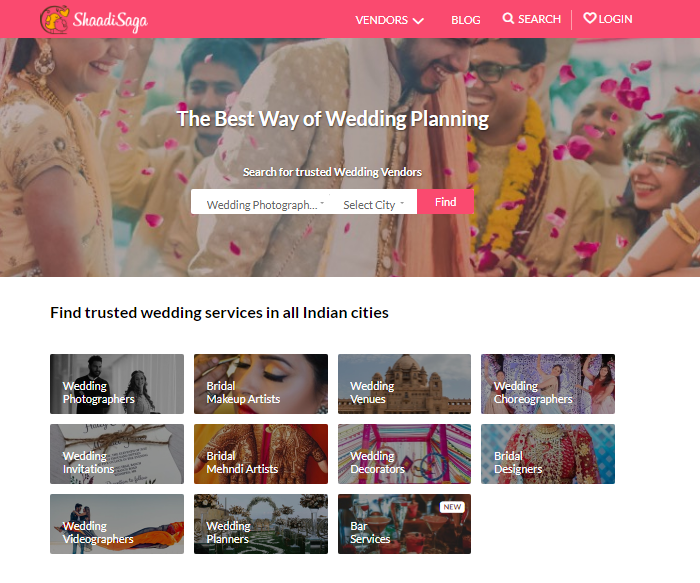Open the Select City dropdown

[x=374, y=205]
